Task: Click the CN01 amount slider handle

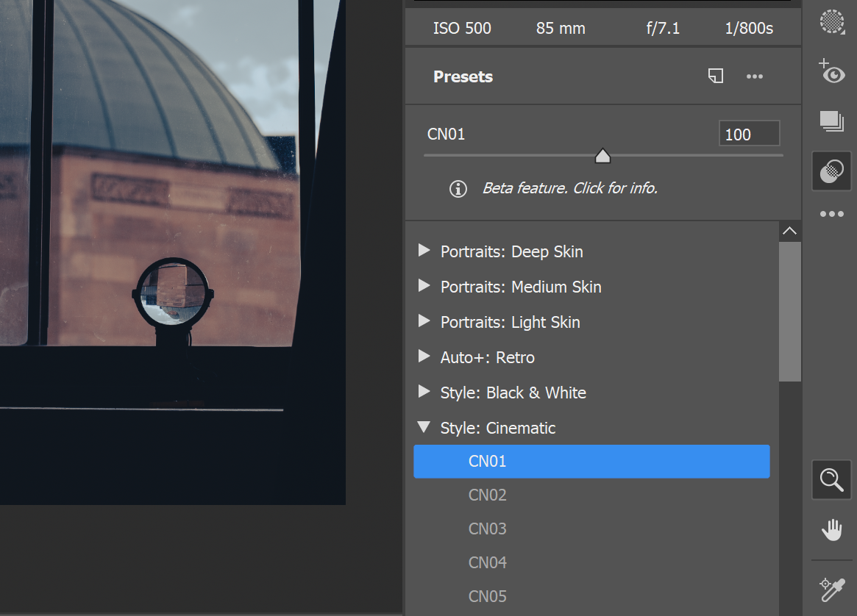Action: click(x=602, y=156)
